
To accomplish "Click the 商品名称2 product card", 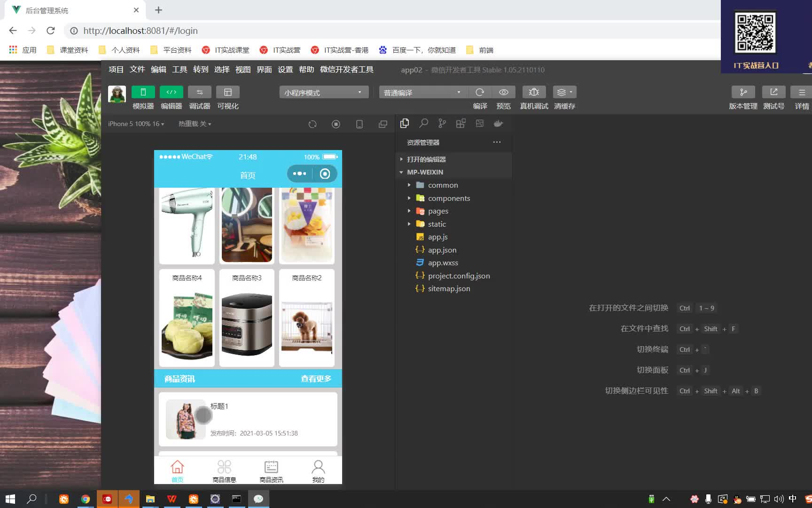I will point(307,318).
